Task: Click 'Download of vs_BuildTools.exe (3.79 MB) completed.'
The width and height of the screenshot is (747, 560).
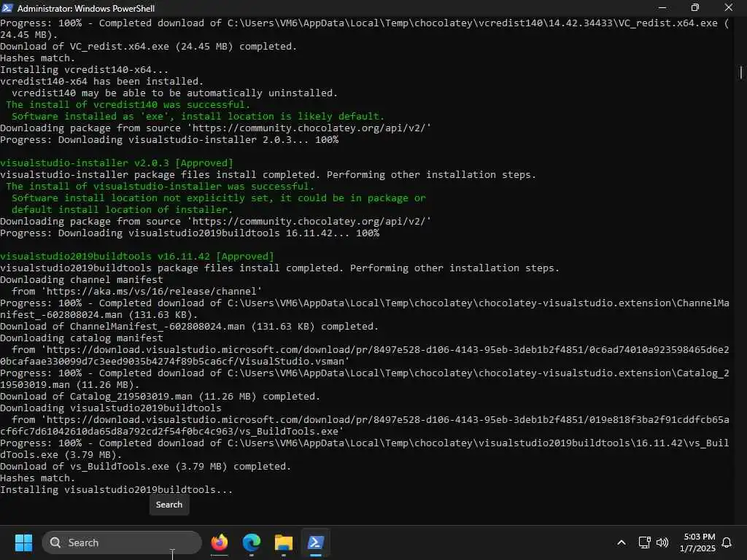Action: tap(146, 466)
